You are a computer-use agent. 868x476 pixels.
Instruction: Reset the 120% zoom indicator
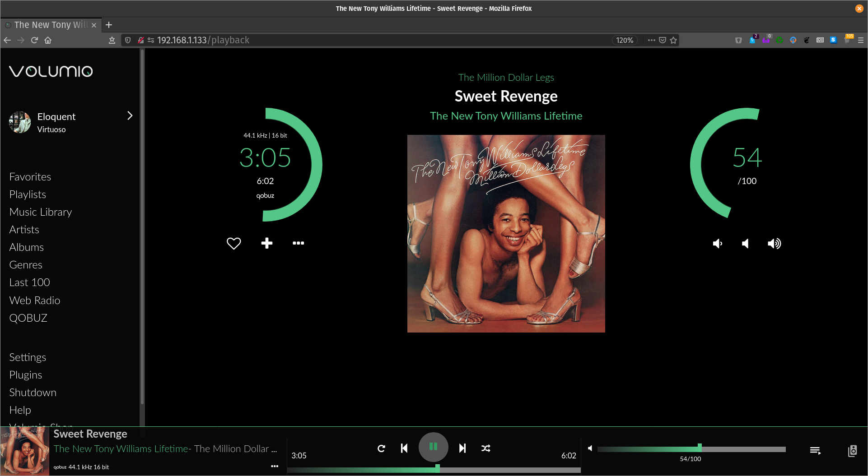(625, 40)
